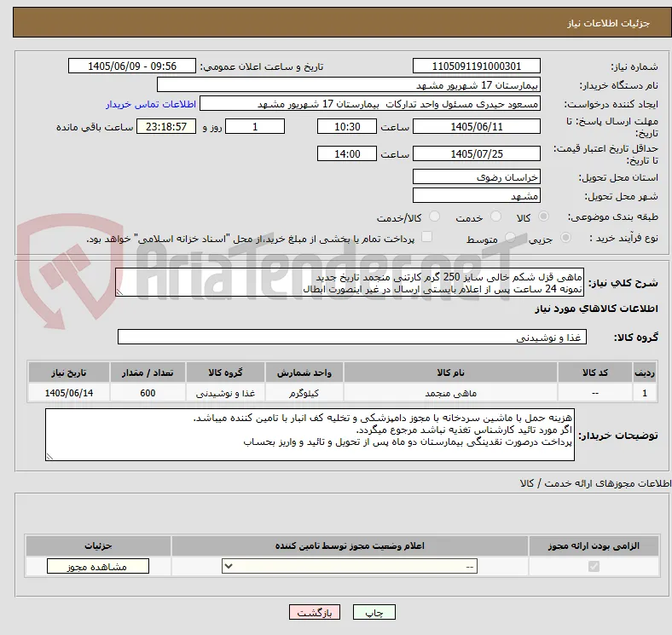Click the buyer notes text area
Image resolution: width=672 pixels, height=635 pixels.
pyautogui.click(x=310, y=435)
